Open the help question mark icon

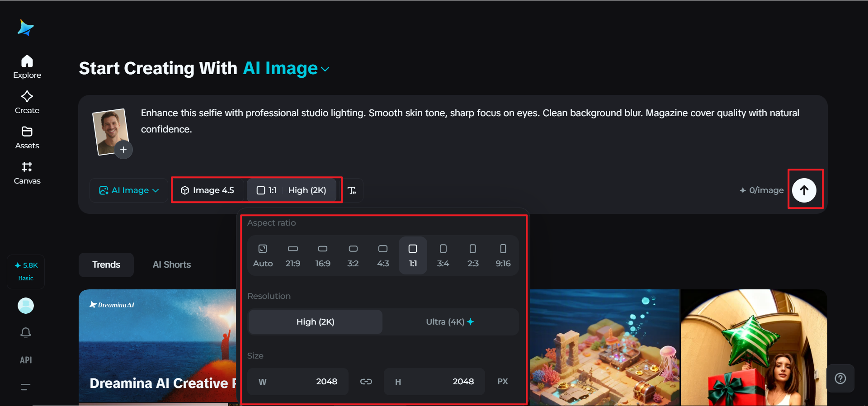tap(840, 378)
